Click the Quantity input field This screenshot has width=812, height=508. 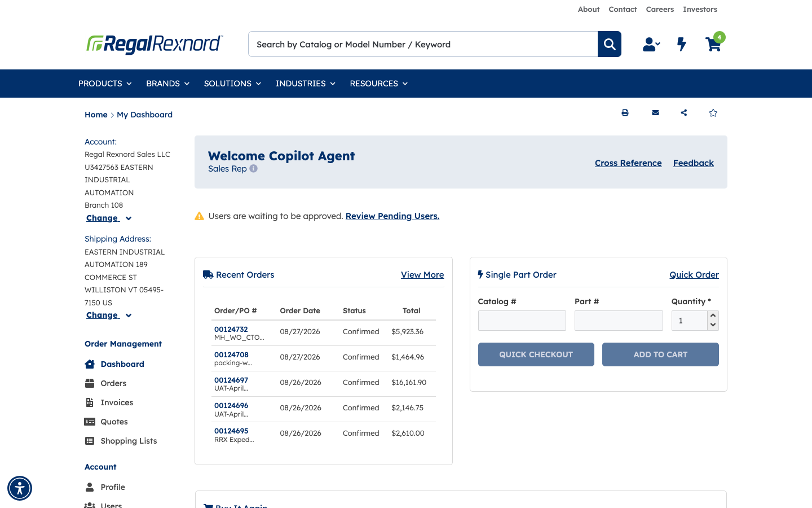click(x=690, y=321)
